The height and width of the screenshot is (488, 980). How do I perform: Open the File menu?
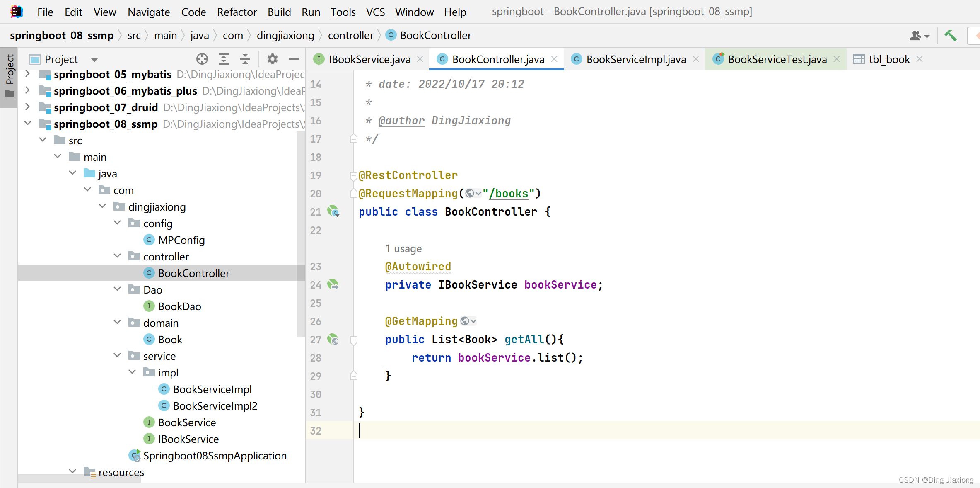[x=45, y=12]
